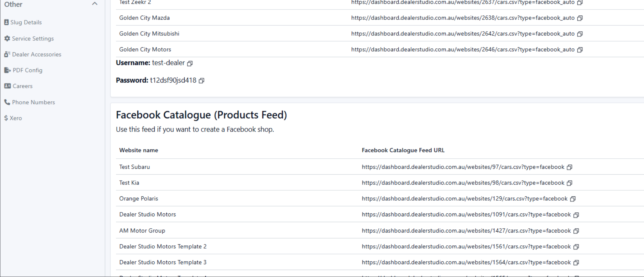
Task: Click the AM Motor Group name cell
Action: [142, 231]
